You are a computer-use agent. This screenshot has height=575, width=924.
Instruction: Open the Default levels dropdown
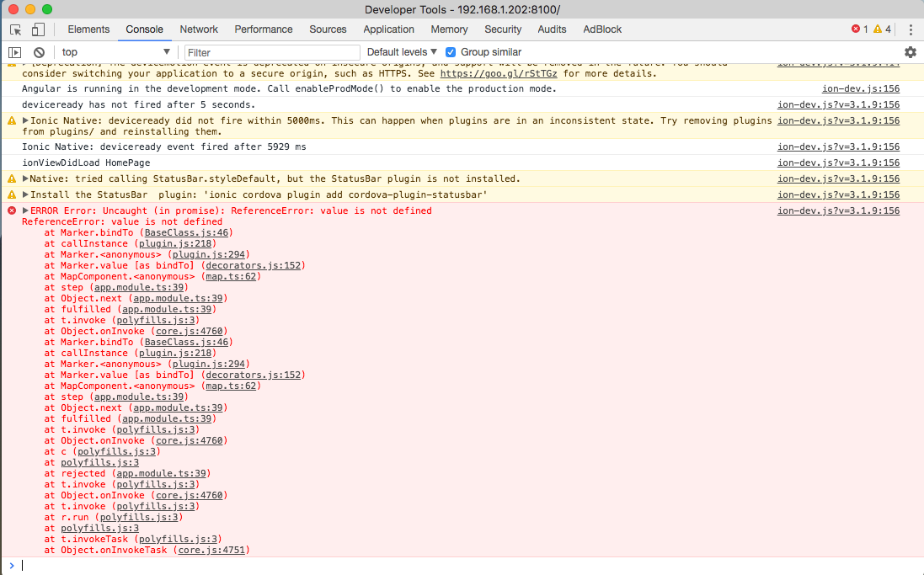[402, 51]
